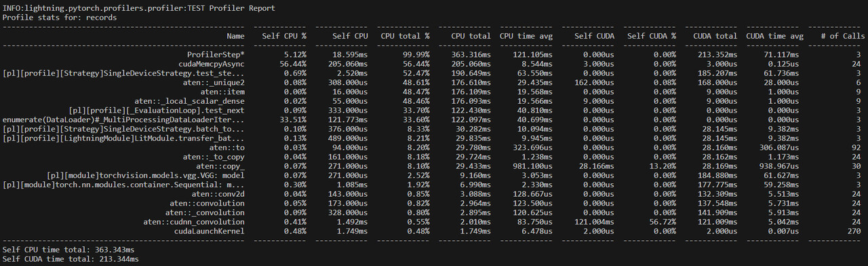The image size is (868, 266).
Task: Click the 99.99% CPU total value
Action: [416, 54]
